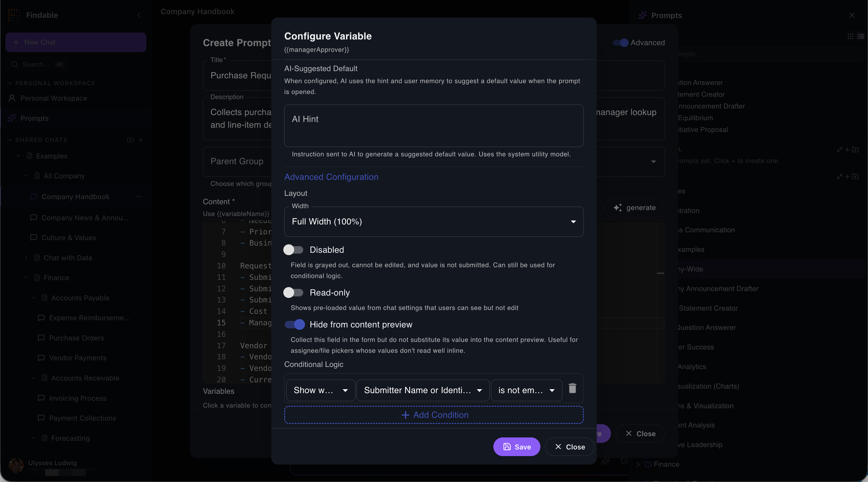868x482 pixels.
Task: Click Vendor Payments chat icon
Action: [x=41, y=358]
